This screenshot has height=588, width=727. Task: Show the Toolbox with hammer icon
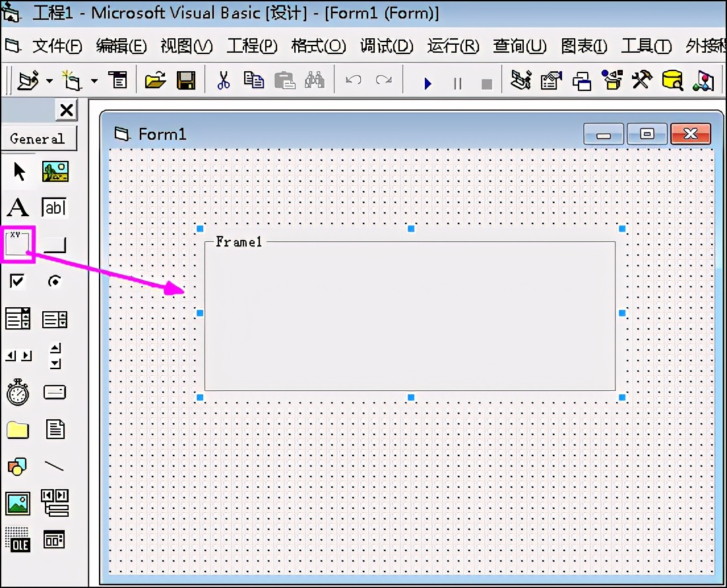[x=642, y=80]
